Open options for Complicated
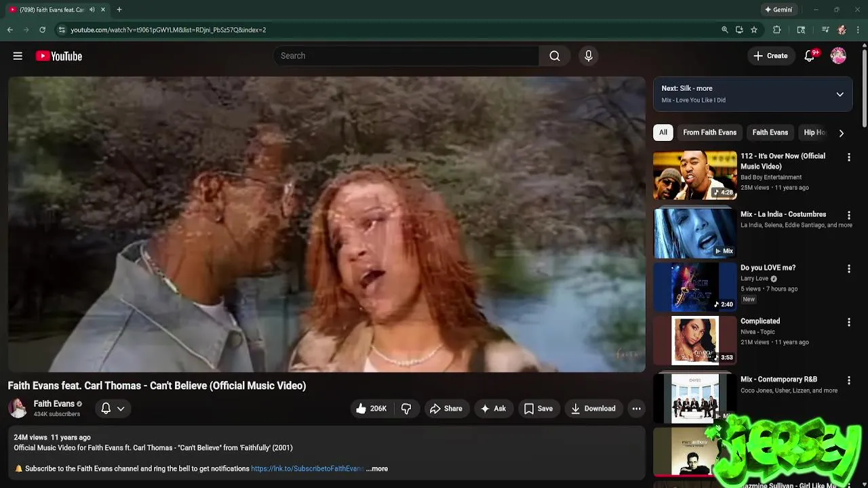868x488 pixels. point(848,323)
